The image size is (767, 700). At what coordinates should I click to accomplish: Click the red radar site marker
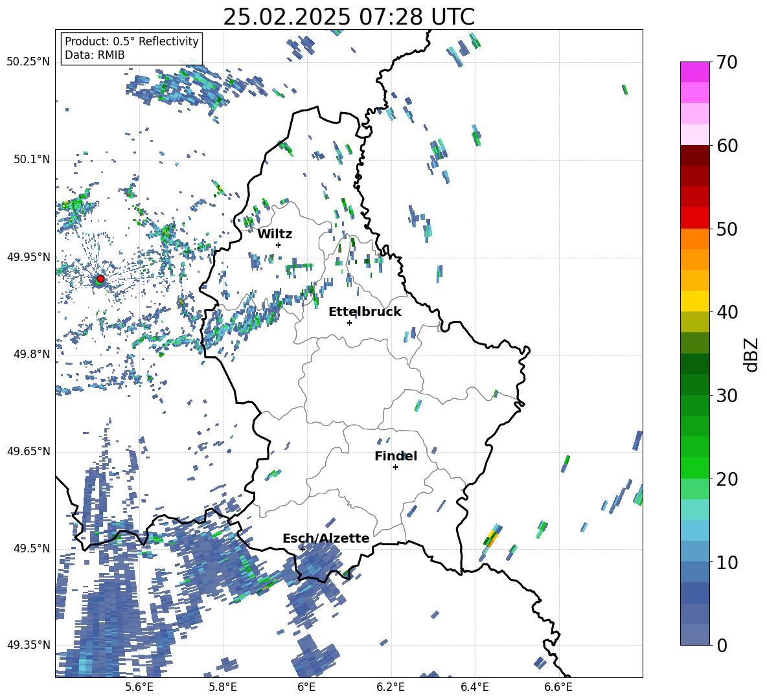[x=100, y=279]
